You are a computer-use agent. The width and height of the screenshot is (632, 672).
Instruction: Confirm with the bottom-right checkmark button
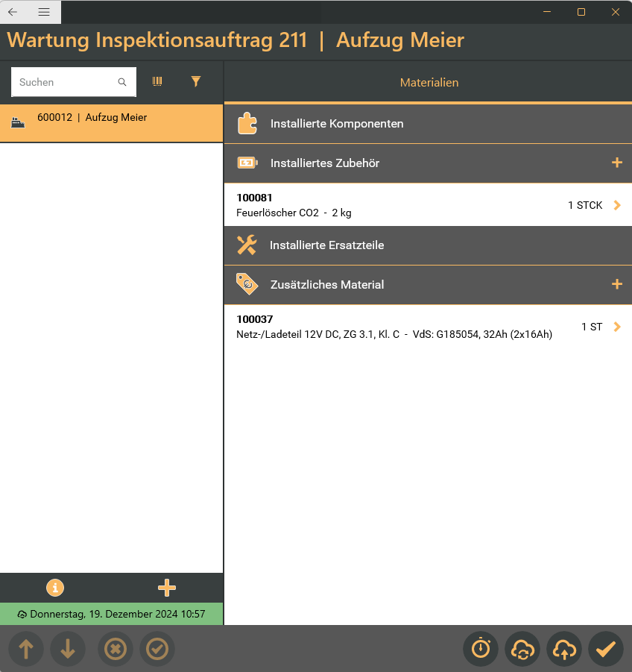pos(605,649)
